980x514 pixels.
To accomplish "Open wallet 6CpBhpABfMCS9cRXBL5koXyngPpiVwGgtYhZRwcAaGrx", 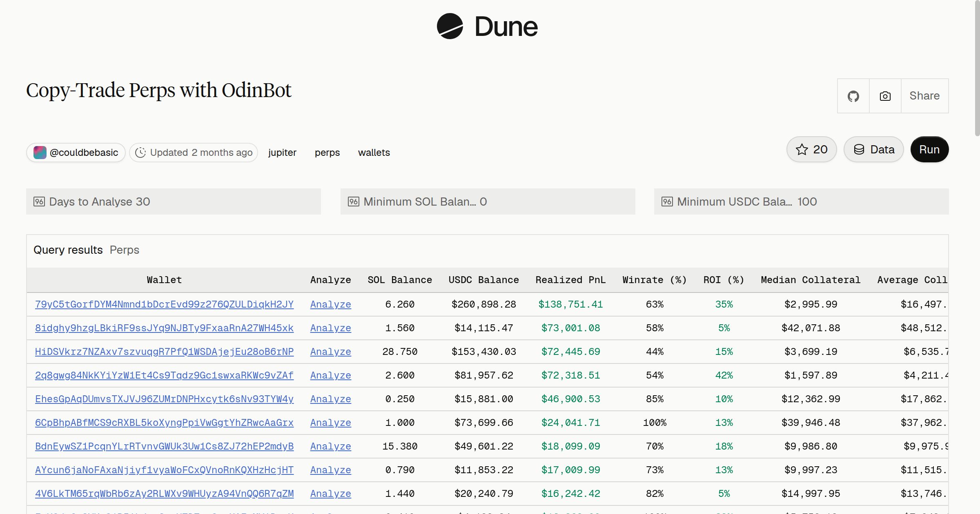I will click(x=164, y=423).
